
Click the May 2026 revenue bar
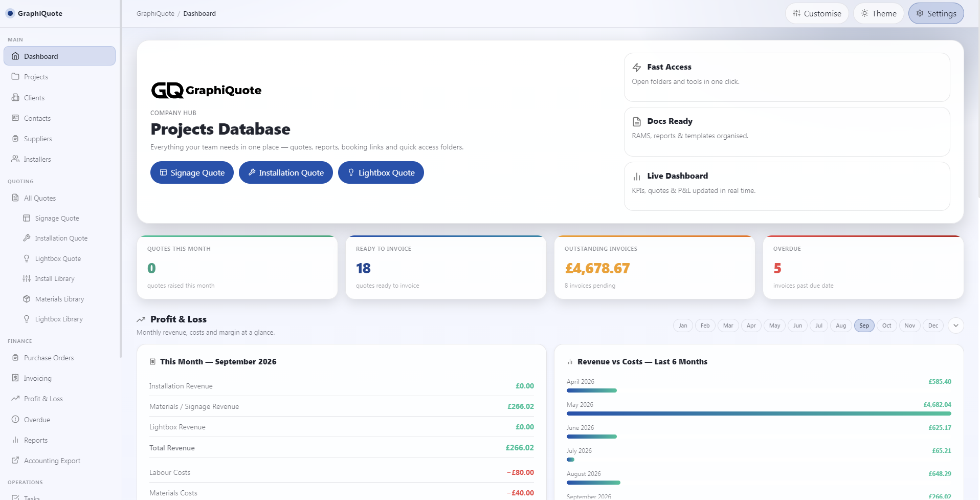[759, 414]
